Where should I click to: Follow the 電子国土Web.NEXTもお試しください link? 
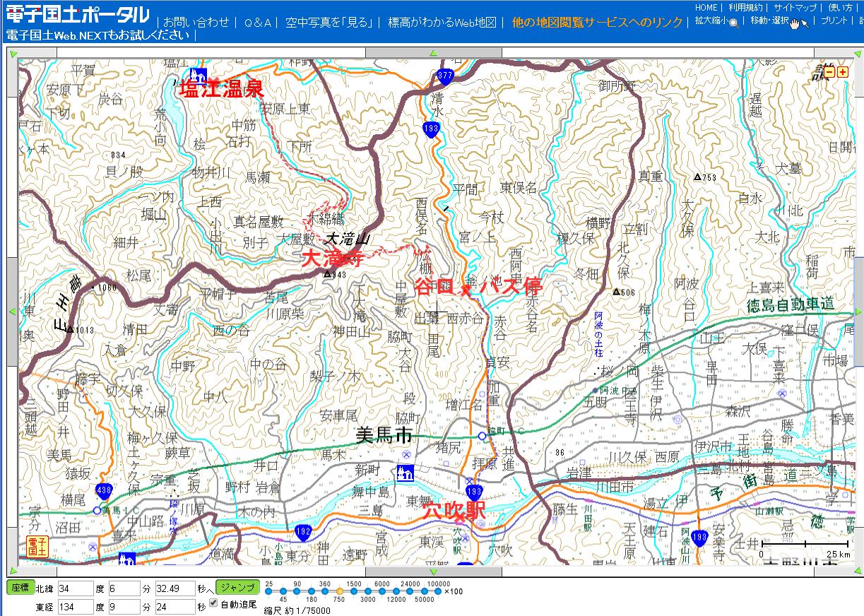(97, 35)
